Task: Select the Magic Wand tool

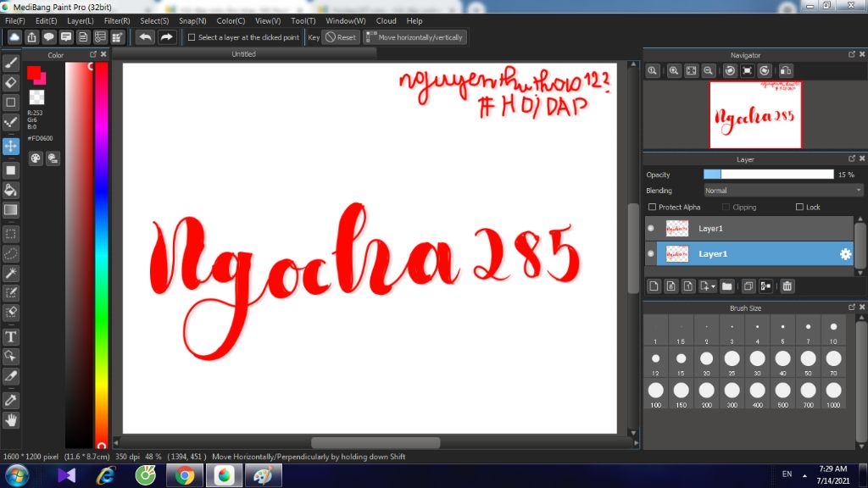Action: click(x=10, y=273)
